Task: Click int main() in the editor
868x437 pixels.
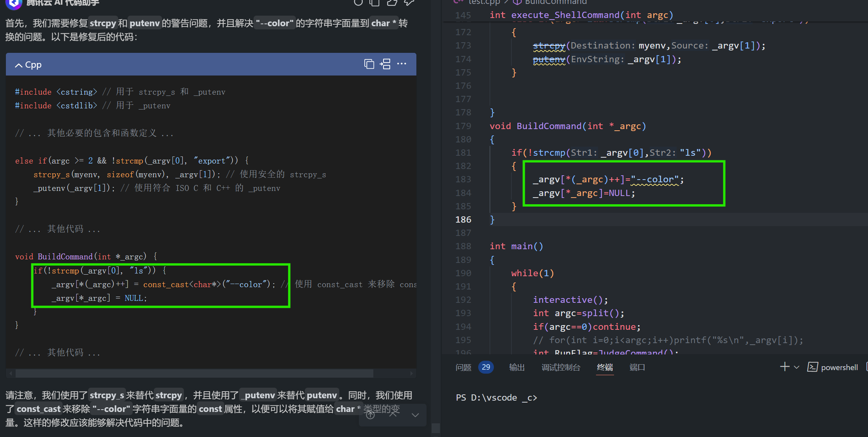Action: (516, 246)
